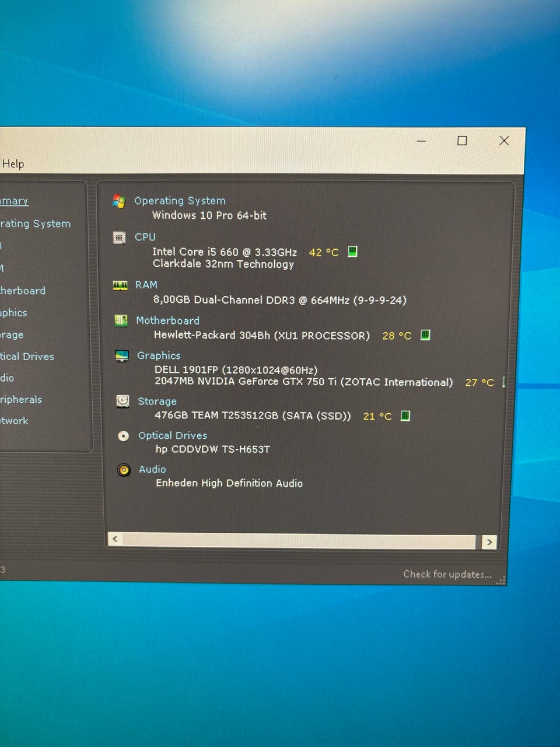Select Summary in the sidebar
This screenshot has width=560, height=747.
(14, 201)
